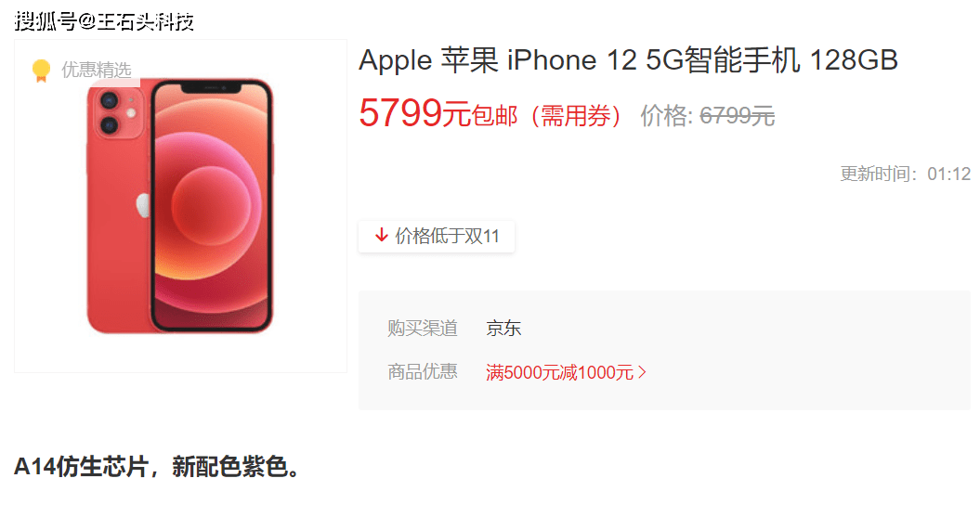Open the 满5000元减1000元 coupon link

coord(559,373)
